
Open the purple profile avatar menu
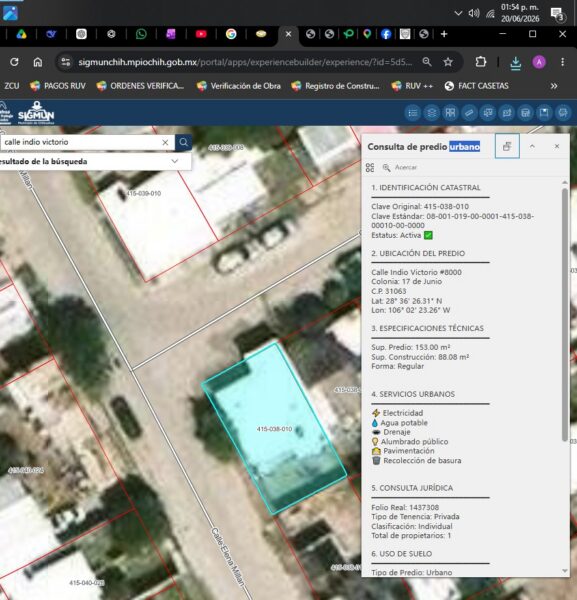(539, 62)
